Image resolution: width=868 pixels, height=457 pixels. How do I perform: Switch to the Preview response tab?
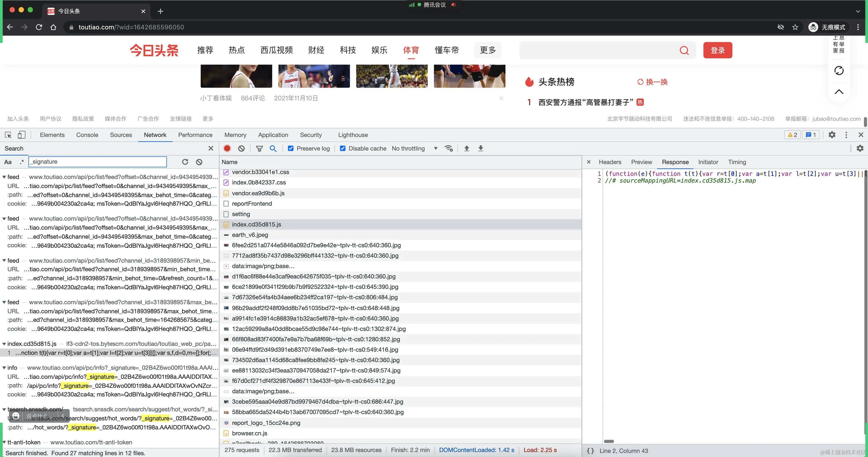click(x=641, y=162)
